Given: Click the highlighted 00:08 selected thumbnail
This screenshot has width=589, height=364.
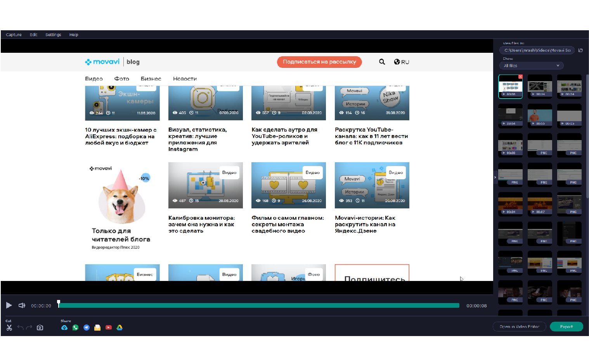Looking at the screenshot, I should coord(510,86).
